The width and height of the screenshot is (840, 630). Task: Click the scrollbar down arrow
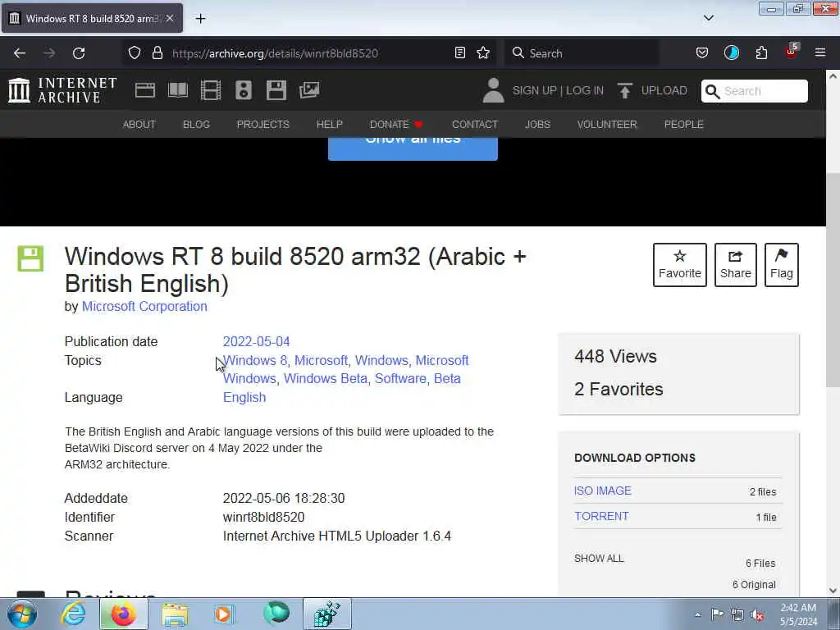[833, 591]
